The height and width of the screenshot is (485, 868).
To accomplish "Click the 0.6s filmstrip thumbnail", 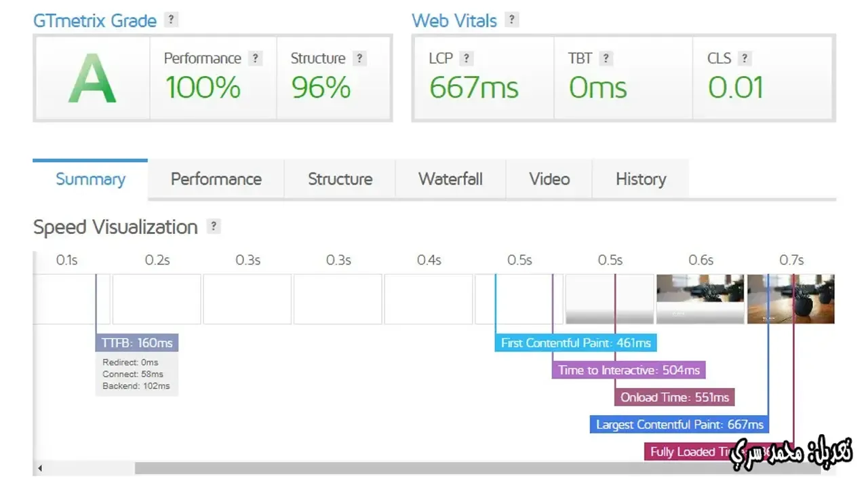I will (700, 299).
